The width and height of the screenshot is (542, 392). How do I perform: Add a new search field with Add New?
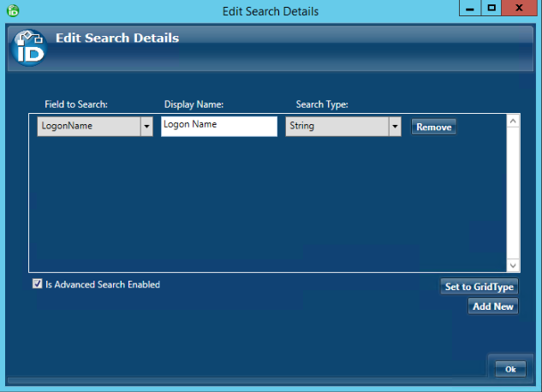tap(493, 306)
